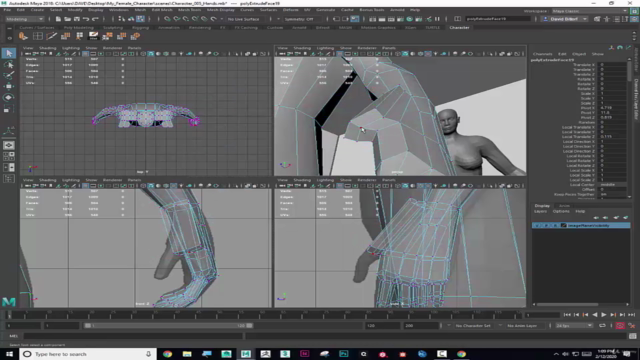The image size is (640, 360).
Task: Toggle playback loop mode icon
Action: click(x=602, y=326)
